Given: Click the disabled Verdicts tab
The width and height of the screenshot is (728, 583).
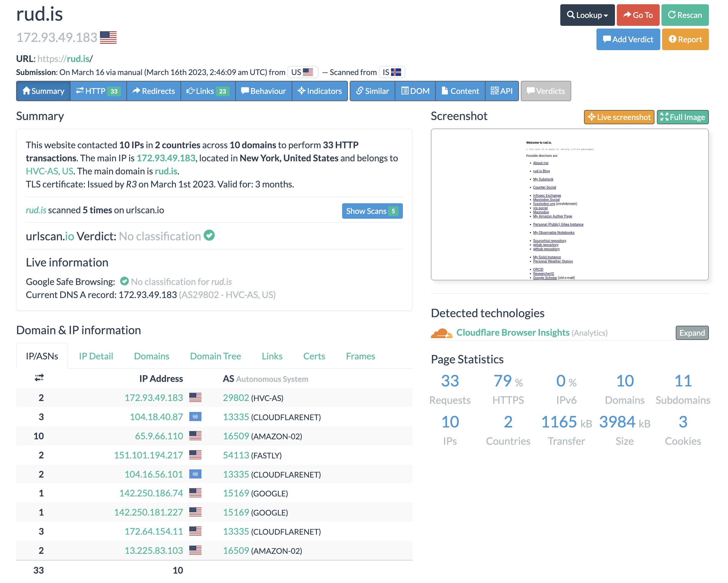Looking at the screenshot, I should [546, 91].
